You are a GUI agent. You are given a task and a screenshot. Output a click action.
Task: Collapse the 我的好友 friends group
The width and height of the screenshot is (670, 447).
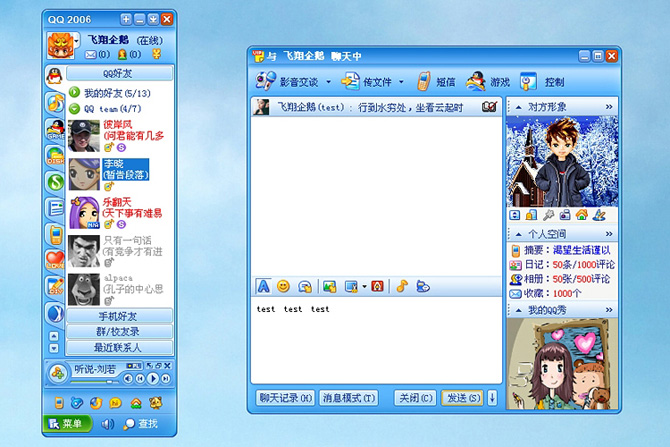click(75, 93)
